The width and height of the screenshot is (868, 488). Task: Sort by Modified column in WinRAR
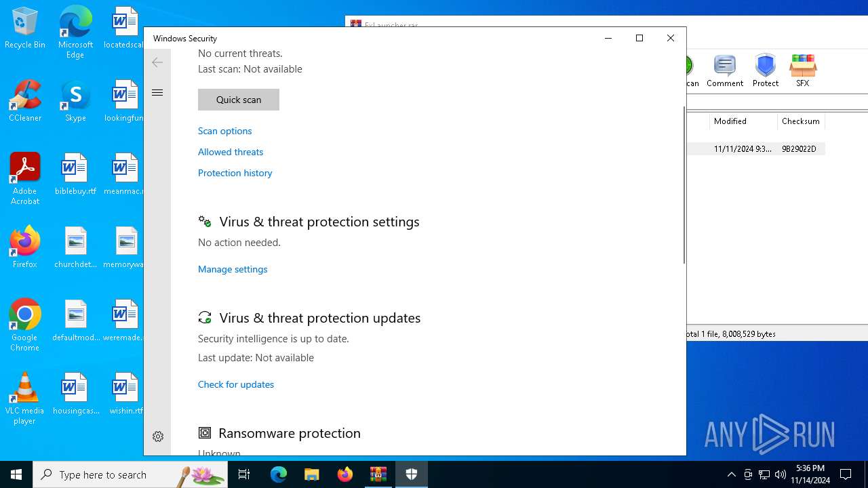743,121
